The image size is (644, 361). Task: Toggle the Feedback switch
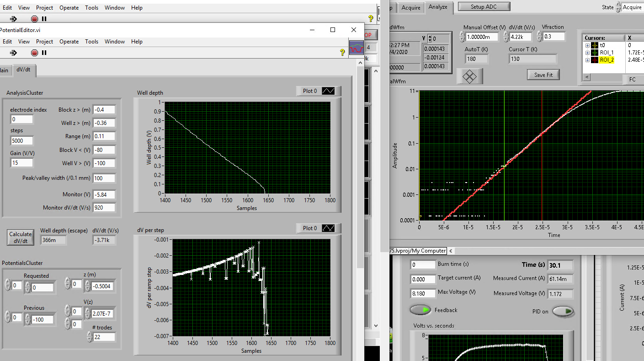(x=420, y=310)
